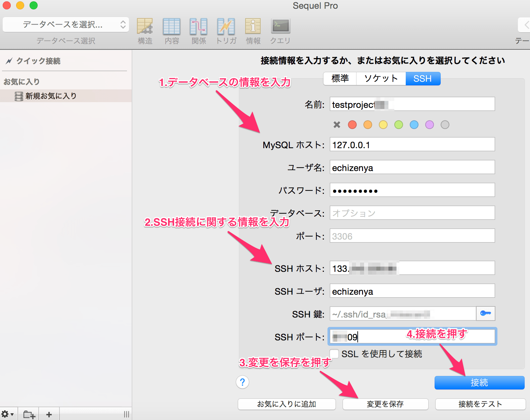This screenshot has height=420, width=530.
Task: Open the データベースを選択 dropdown
Action: click(x=66, y=25)
